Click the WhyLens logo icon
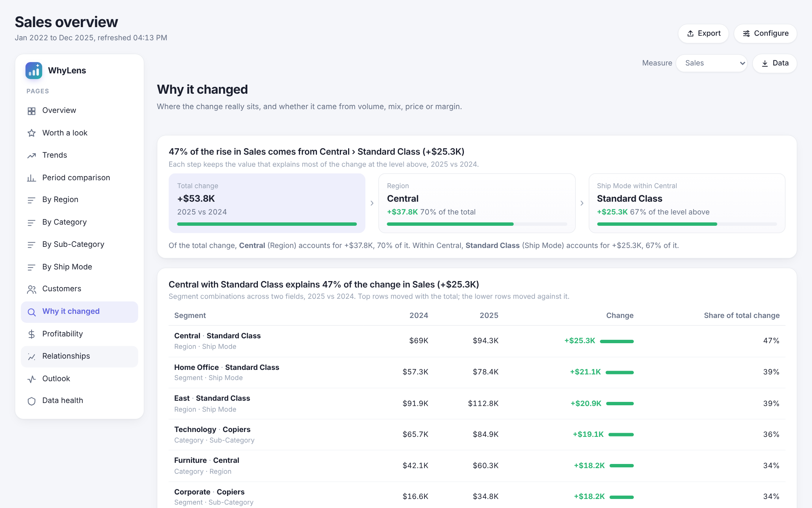This screenshot has width=812, height=508. pos(34,70)
